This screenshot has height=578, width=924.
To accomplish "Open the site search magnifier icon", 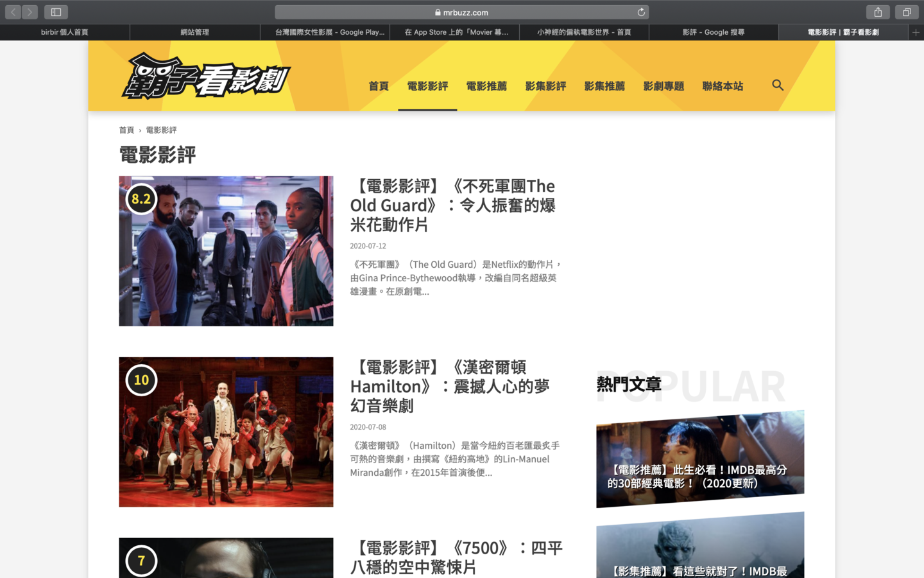I will [x=778, y=85].
